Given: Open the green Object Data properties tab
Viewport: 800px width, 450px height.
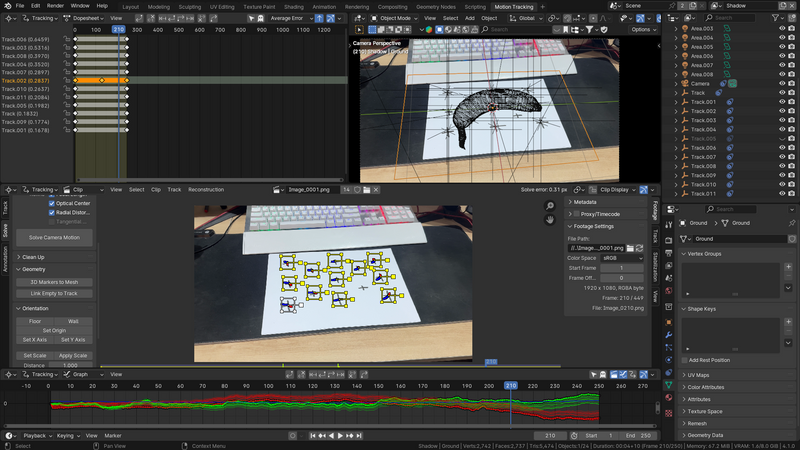Looking at the screenshot, I should (x=670, y=384).
